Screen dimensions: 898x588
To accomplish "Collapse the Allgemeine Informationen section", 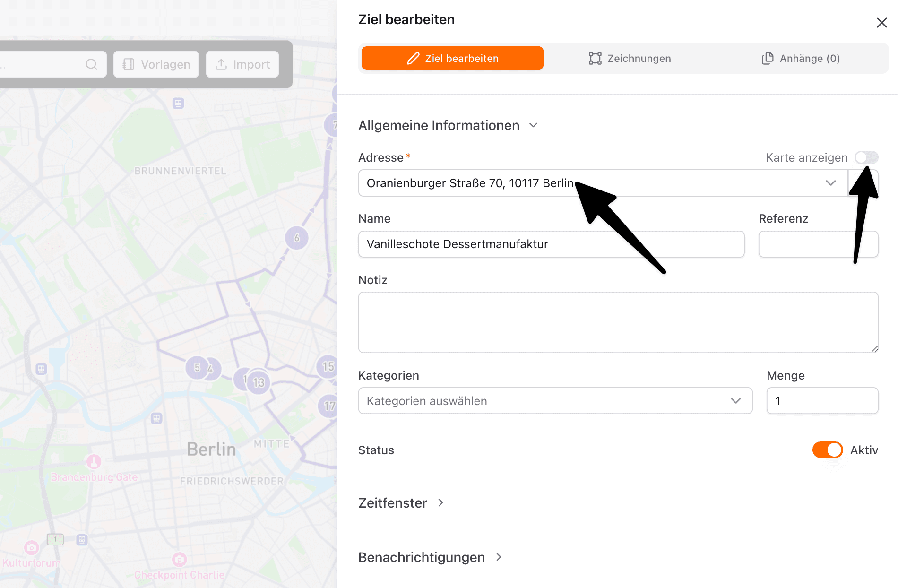I will click(533, 125).
